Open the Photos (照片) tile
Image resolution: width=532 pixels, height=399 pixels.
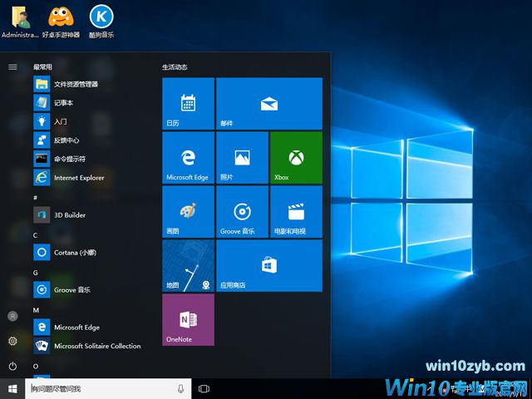click(242, 157)
